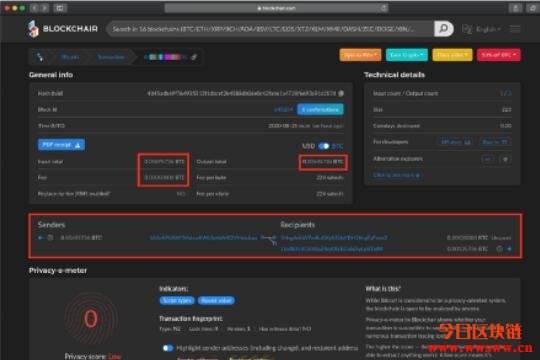This screenshot has width=540, height=360.
Task: Click the privacy score 0 fingerprint graphic
Action: pos(91,319)
